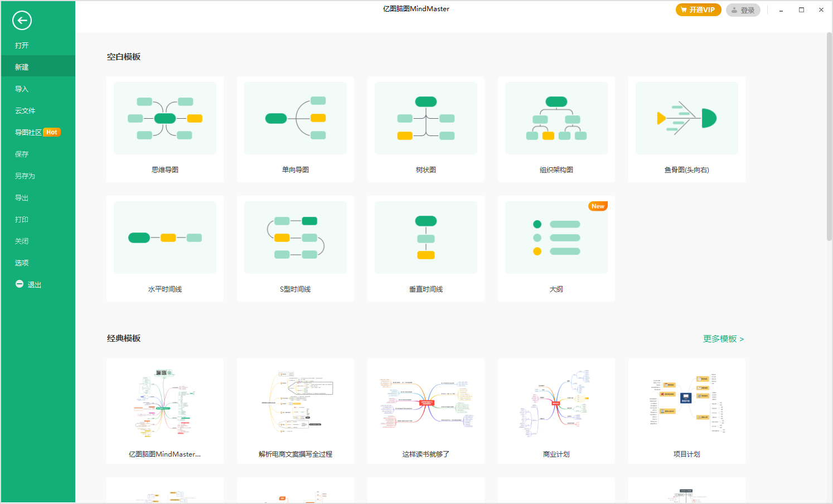The height and width of the screenshot is (504, 833).
Task: Click the back arrow circle icon
Action: [x=22, y=21]
